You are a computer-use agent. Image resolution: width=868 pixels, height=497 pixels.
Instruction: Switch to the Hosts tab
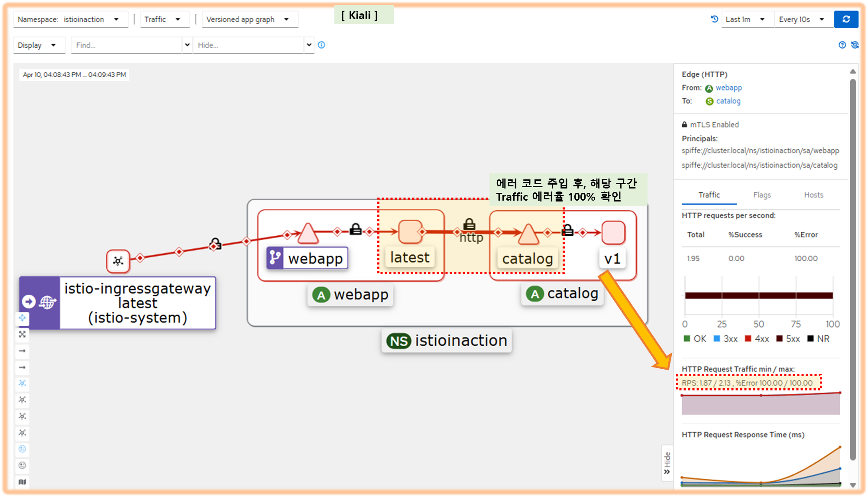[x=813, y=195]
